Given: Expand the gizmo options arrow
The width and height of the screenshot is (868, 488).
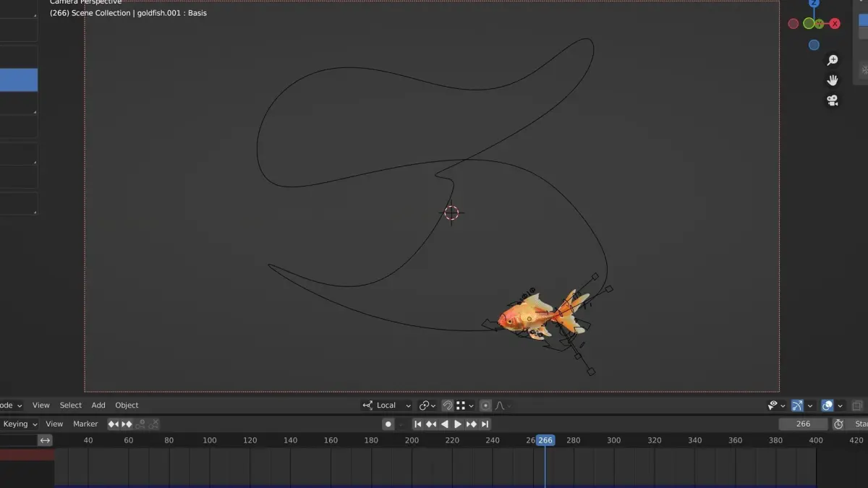Looking at the screenshot, I should (x=810, y=406).
